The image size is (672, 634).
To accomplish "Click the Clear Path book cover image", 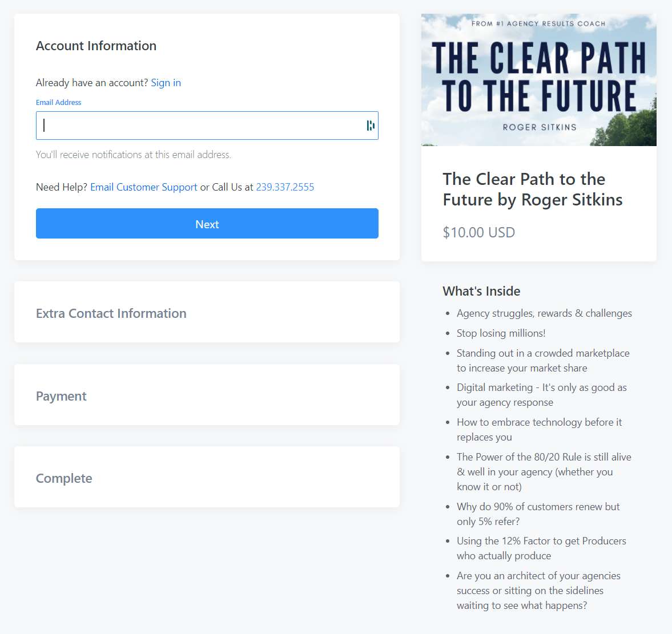I will (x=538, y=80).
